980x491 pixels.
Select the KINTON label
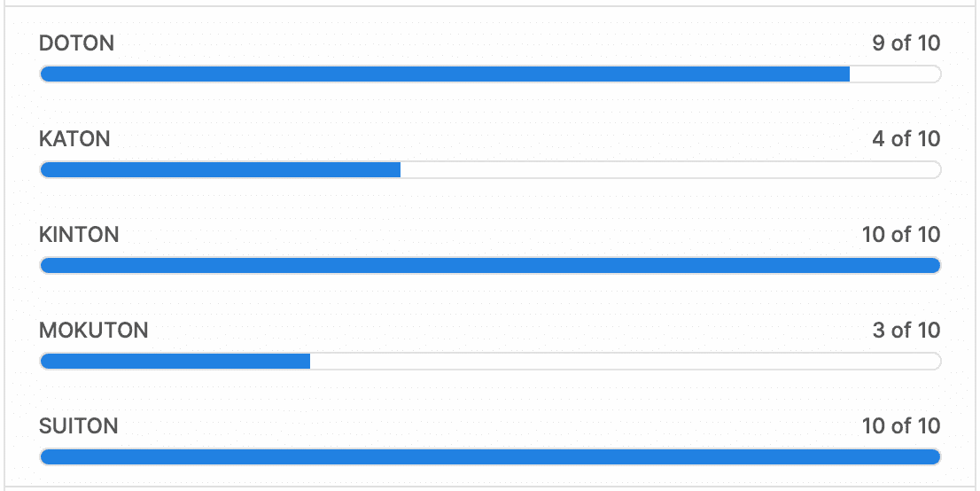79,235
